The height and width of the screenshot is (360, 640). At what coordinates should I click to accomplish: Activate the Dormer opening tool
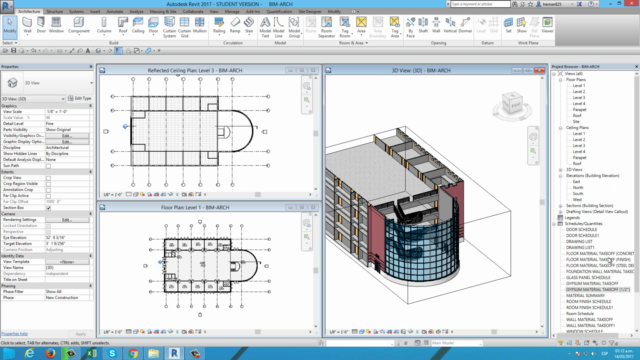click(x=465, y=25)
